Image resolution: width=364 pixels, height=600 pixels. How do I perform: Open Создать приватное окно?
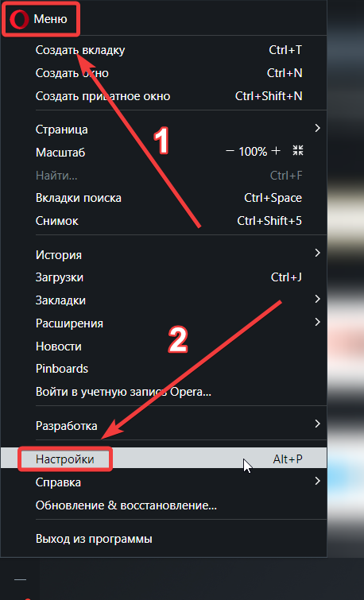[x=164, y=96]
